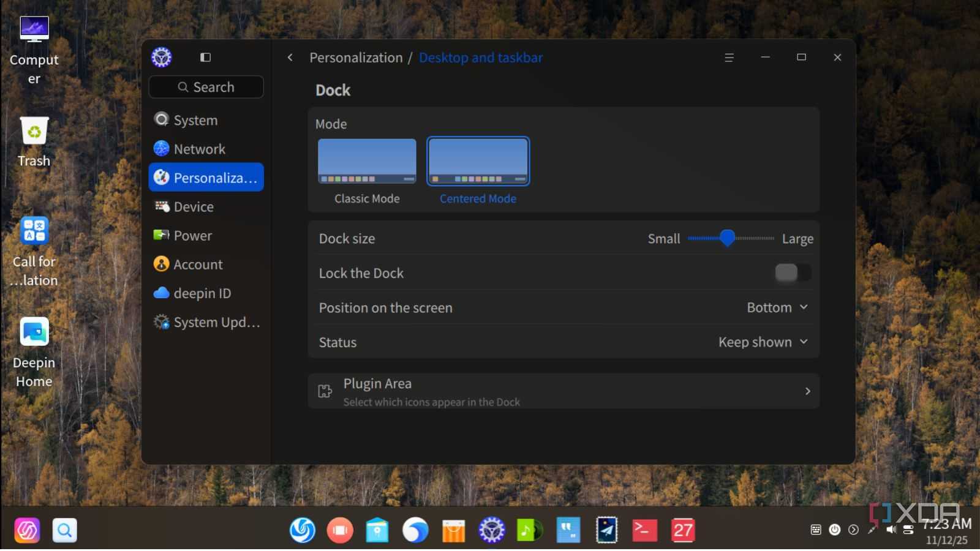
Task: Toggle Lock the Dock switch
Action: tap(793, 273)
